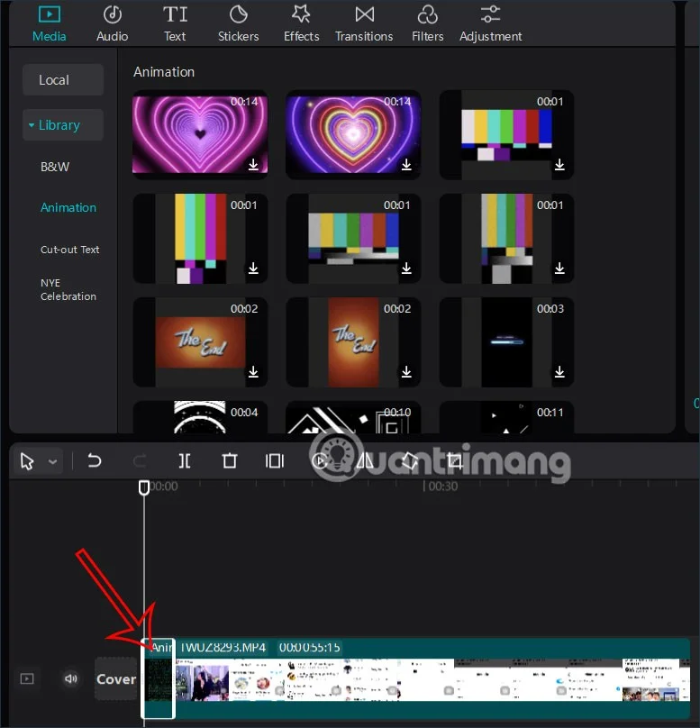Click the Split tool in timeline toolbar
This screenshot has width=700, height=728.
(185, 461)
